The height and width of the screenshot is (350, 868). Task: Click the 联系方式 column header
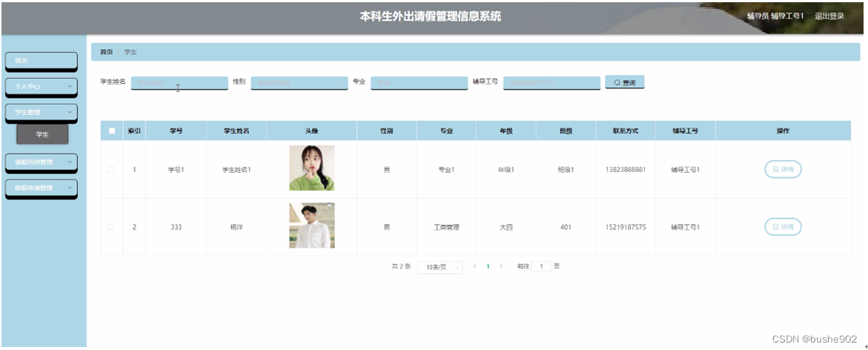[626, 131]
